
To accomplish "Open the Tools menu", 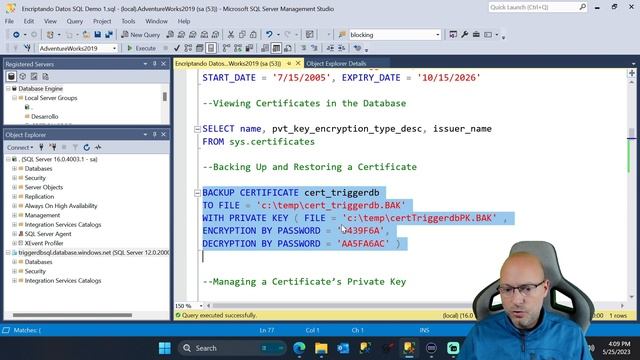I will 128,21.
